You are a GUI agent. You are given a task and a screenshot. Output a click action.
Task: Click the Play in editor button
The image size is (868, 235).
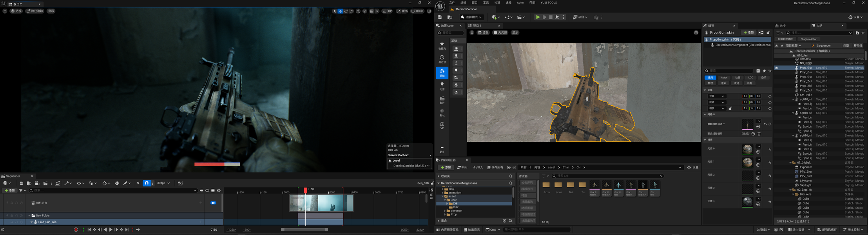[538, 17]
